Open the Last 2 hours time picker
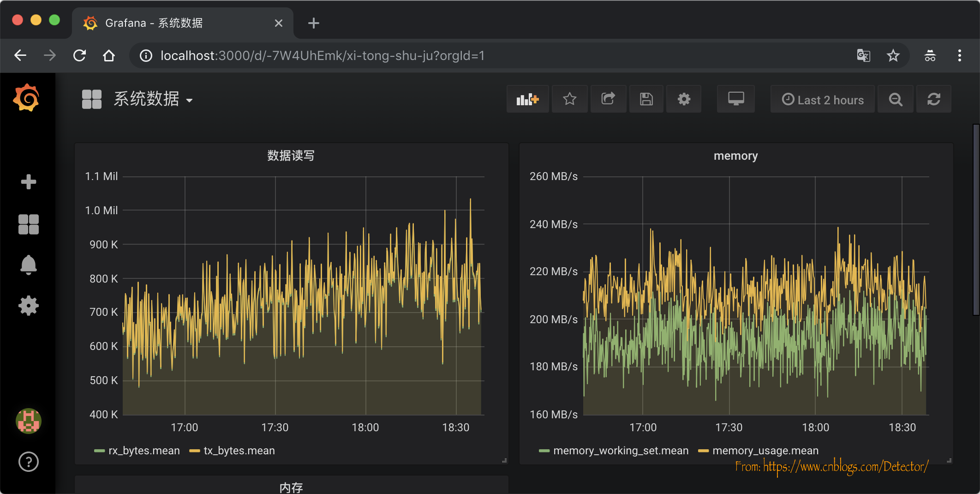The image size is (980, 494). pos(823,99)
